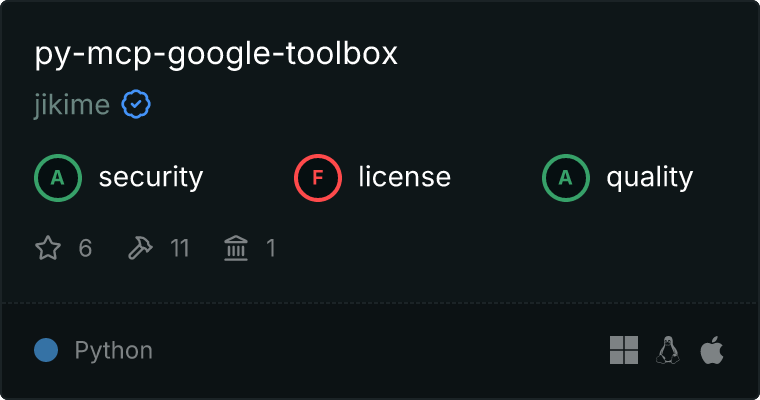This screenshot has height=400, width=760.
Task: Select the quality label text
Action: pos(649,177)
